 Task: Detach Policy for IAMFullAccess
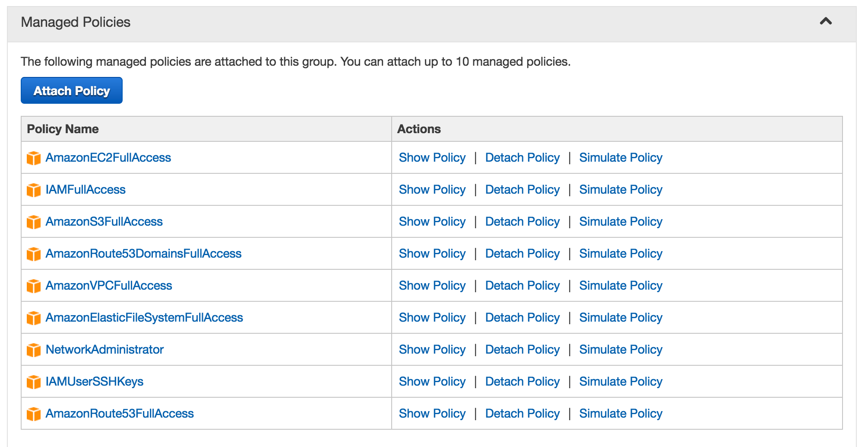click(x=523, y=189)
